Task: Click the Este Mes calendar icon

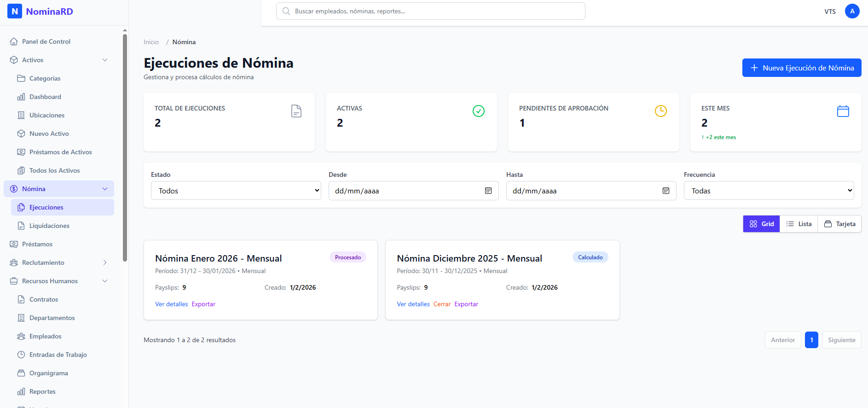Action: tap(843, 111)
